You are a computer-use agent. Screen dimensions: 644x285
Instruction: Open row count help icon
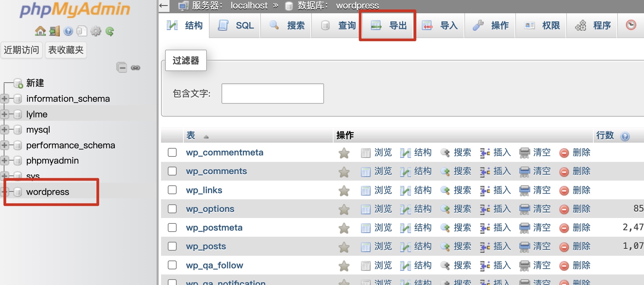[625, 136]
